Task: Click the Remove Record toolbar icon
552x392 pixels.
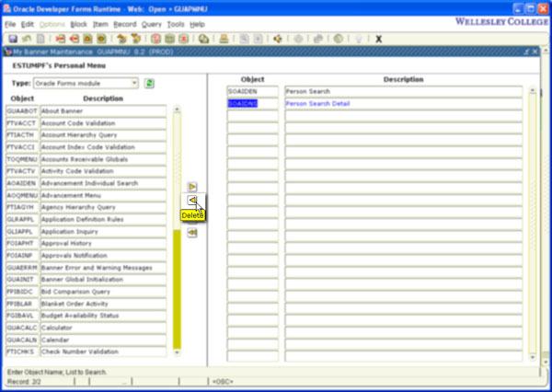Action: point(74,39)
